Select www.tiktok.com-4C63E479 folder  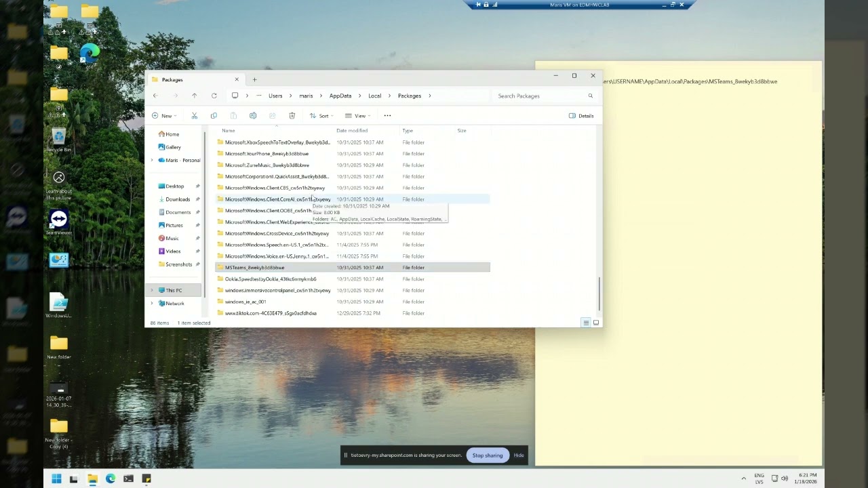click(353, 313)
